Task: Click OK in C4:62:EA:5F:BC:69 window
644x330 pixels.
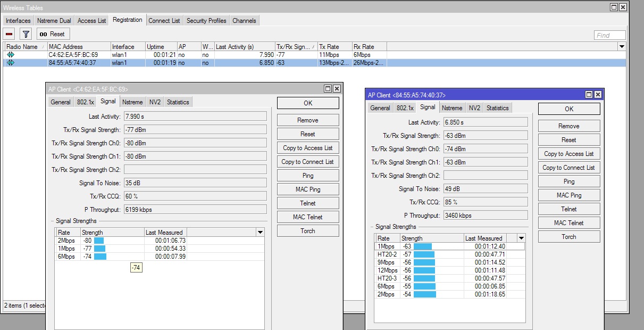Action: pos(308,103)
